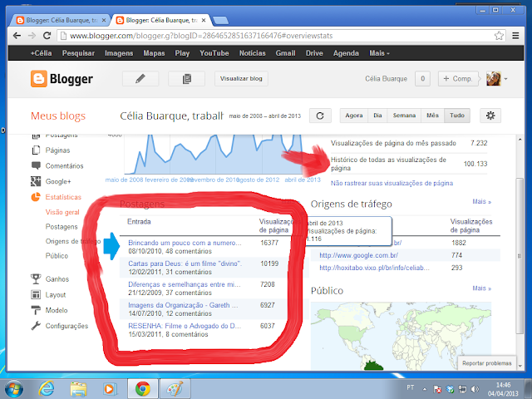This screenshot has height=399, width=532.
Task: Click Mais next to Público
Action: [x=482, y=288]
